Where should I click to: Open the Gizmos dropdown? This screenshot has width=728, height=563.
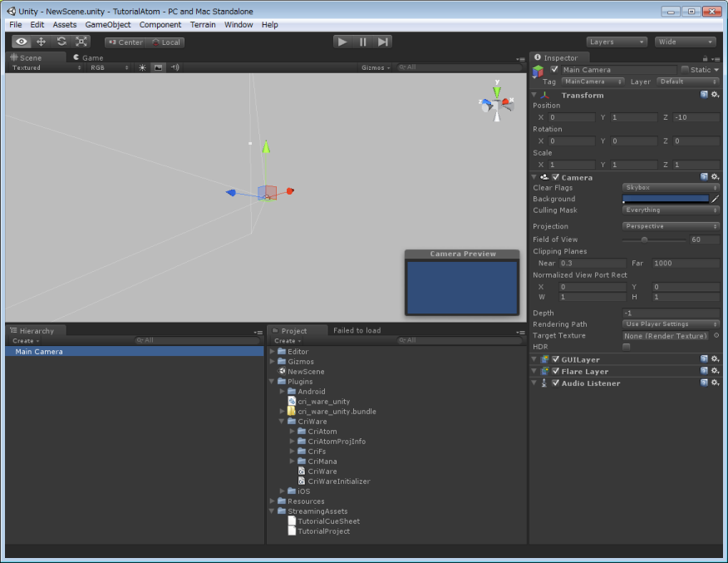pos(376,68)
